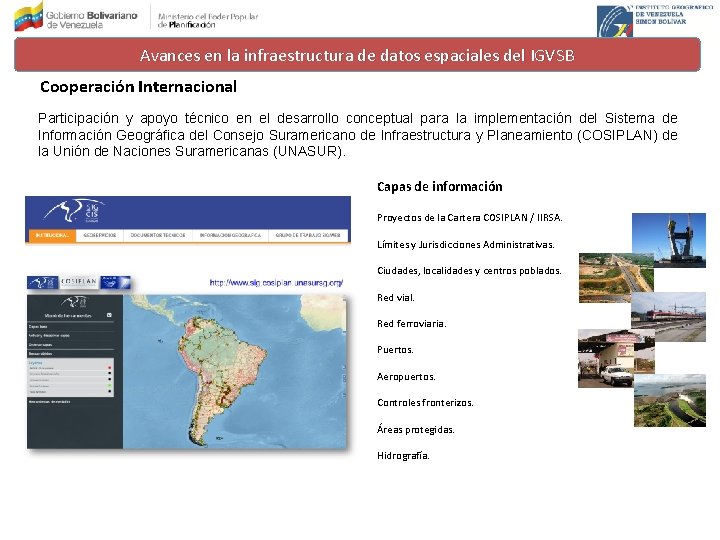Click the paragraph mentioning UNASUR
Image resolution: width=720 pixels, height=540 pixels.
tap(358, 135)
